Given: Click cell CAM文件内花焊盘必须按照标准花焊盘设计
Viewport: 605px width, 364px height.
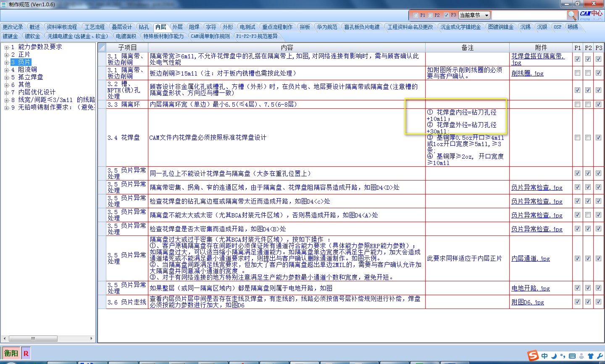Looking at the screenshot, I should pos(208,138).
